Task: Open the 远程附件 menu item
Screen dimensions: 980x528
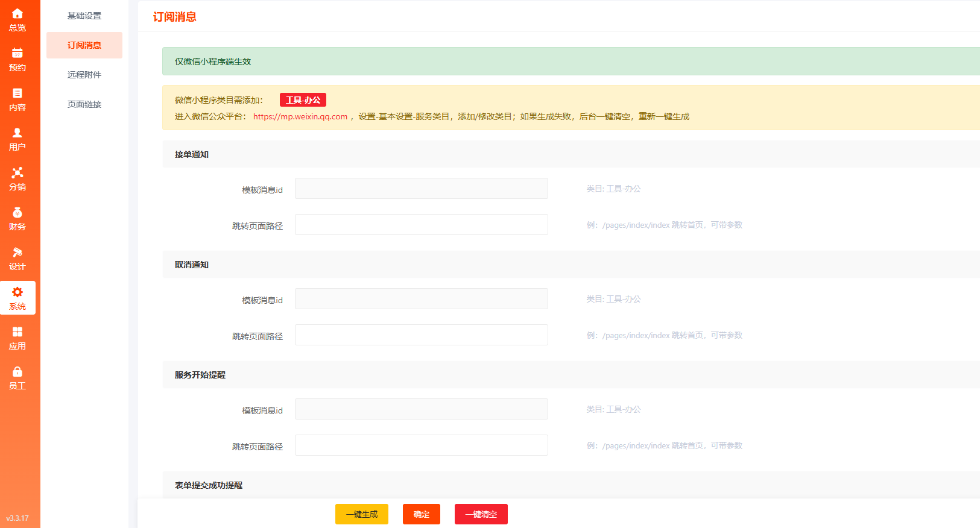Action: tap(84, 75)
